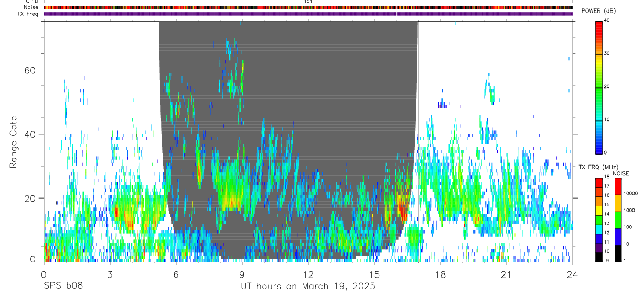Click range gate 40 axis label
Screen dimensions: 644x297
[29, 134]
